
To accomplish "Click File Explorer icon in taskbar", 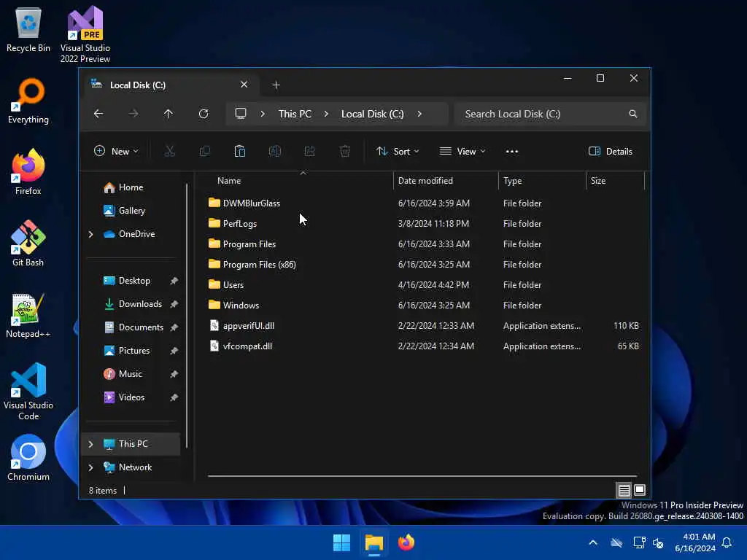I will pyautogui.click(x=374, y=542).
